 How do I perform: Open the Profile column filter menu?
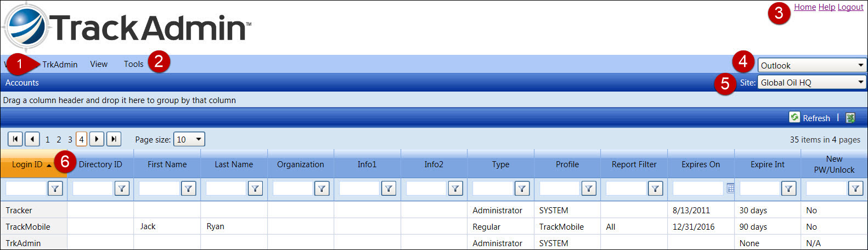click(589, 189)
